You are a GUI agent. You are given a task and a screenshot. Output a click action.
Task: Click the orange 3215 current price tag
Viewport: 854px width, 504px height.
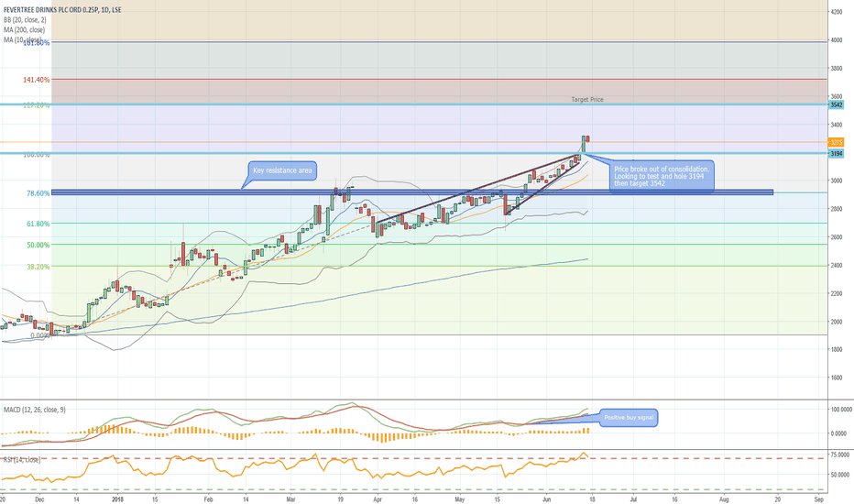(x=836, y=142)
